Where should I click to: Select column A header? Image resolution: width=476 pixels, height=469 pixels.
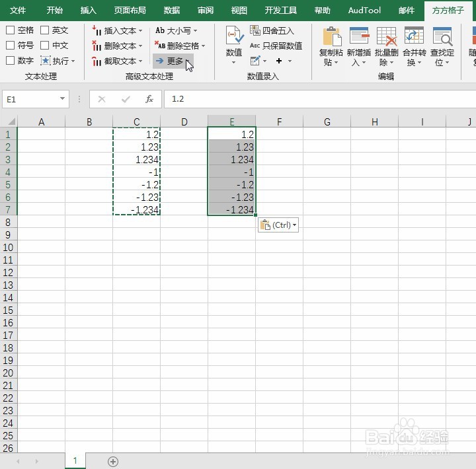click(41, 122)
